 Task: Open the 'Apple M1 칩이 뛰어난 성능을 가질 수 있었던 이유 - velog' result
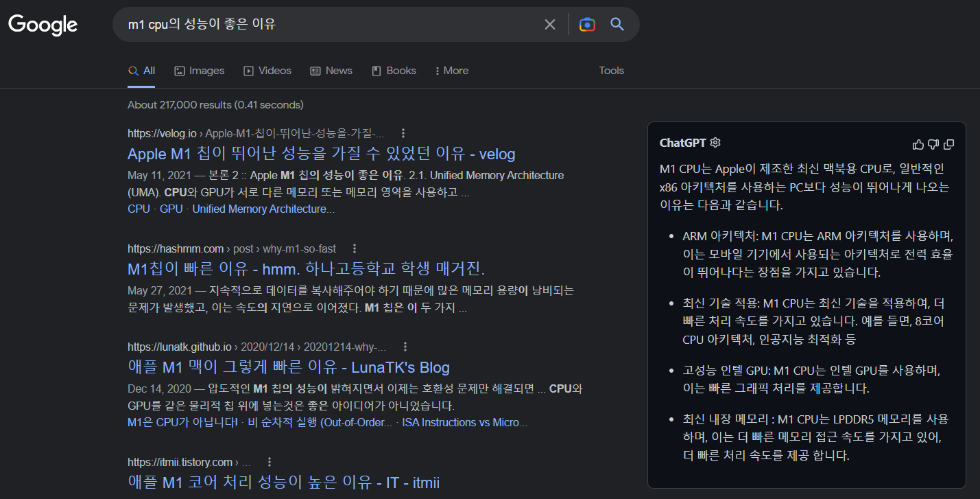pyautogui.click(x=322, y=154)
